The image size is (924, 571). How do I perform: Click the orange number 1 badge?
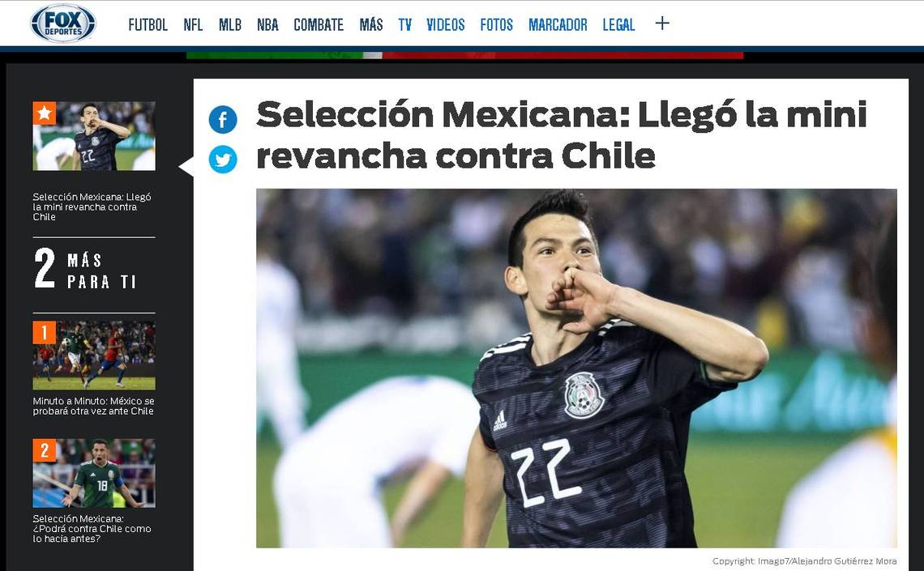click(45, 333)
